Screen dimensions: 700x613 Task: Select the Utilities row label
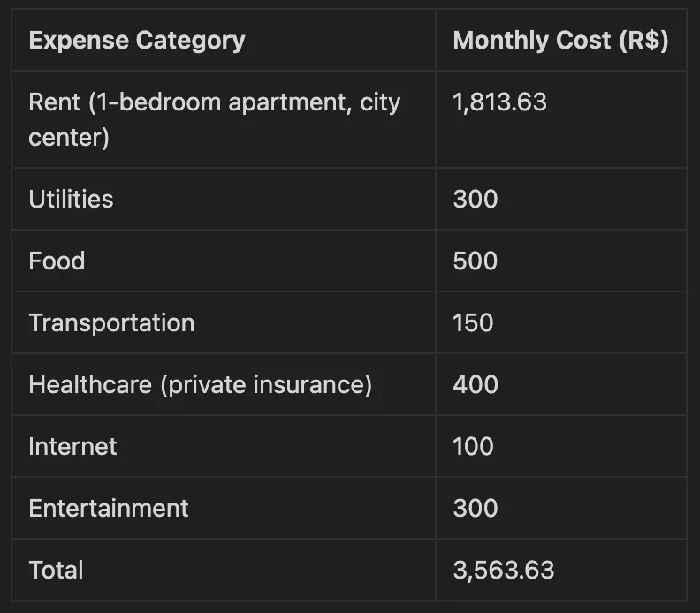(71, 199)
